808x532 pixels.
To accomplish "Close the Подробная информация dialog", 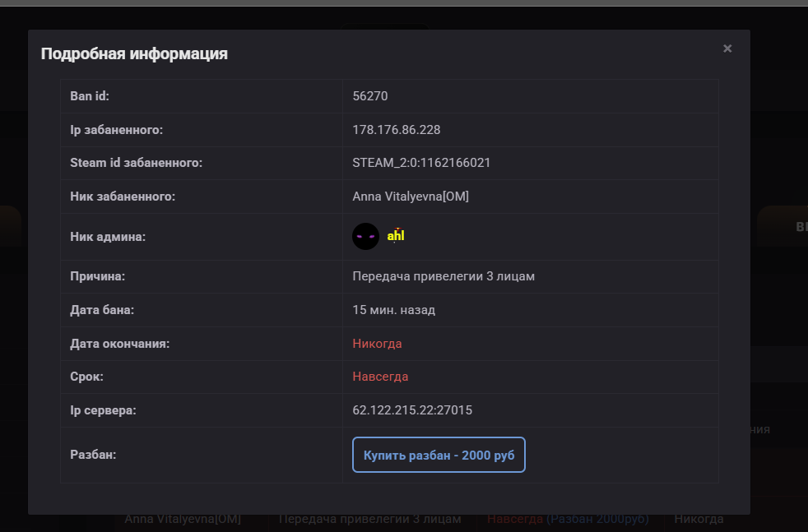I will pyautogui.click(x=727, y=49).
